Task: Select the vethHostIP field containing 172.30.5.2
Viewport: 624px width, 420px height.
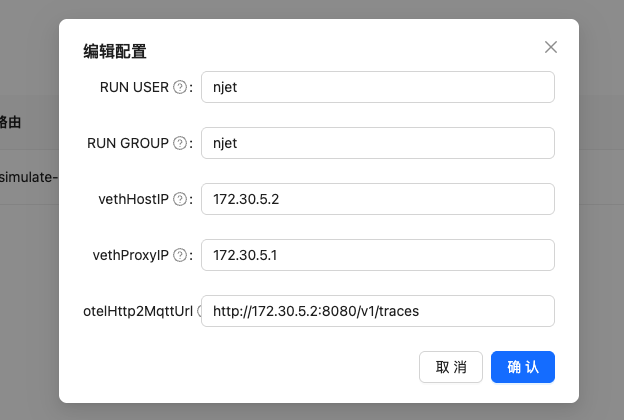Action: 377,199
